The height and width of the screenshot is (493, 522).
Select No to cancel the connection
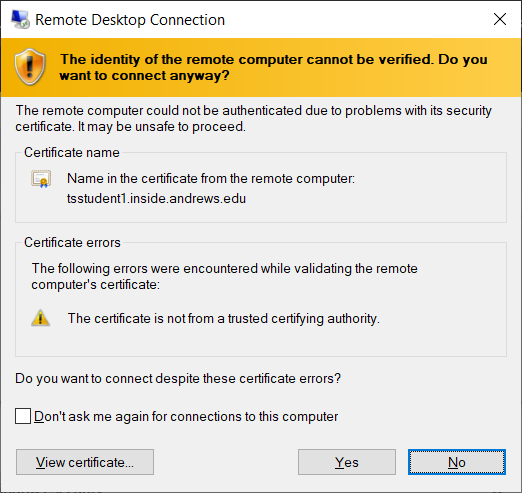(457, 462)
